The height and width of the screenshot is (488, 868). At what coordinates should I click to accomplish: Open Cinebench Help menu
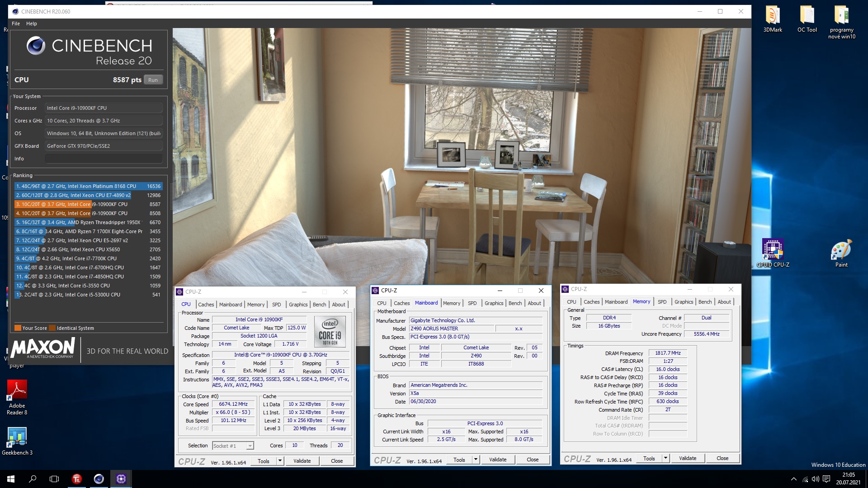point(32,23)
